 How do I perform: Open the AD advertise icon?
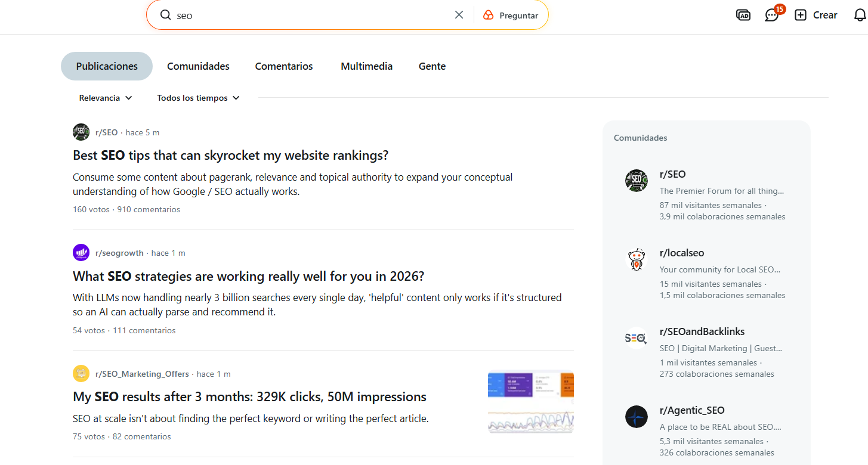click(x=743, y=15)
